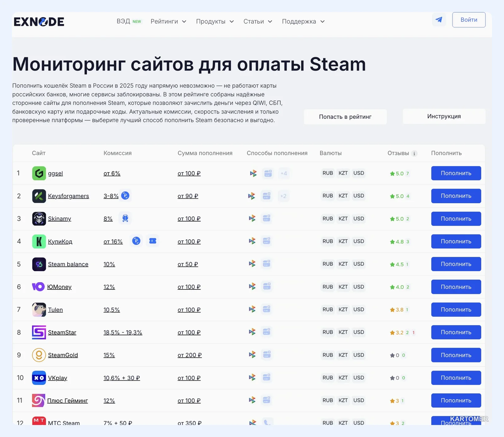Click the bank card icon in ЮMoney row
504x437 pixels.
click(x=267, y=286)
